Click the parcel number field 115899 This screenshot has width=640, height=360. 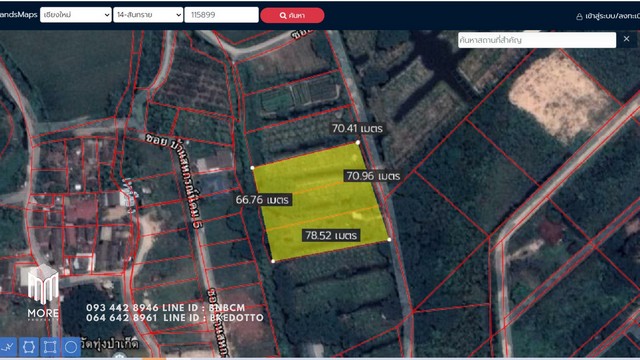click(x=221, y=15)
